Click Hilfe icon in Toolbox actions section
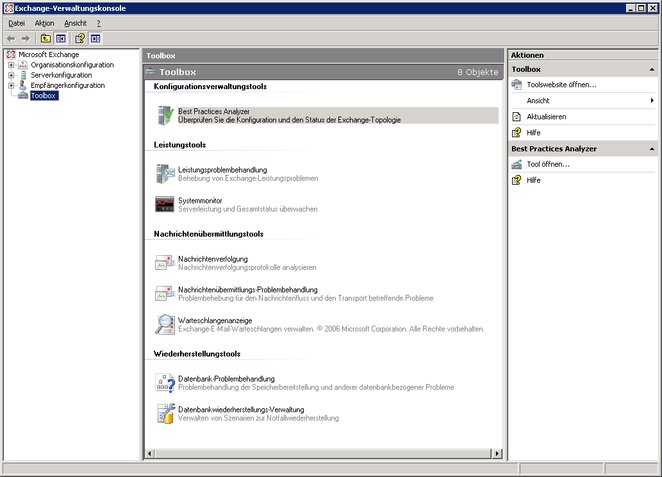Viewport: 662px width, 477px height. coord(517,133)
